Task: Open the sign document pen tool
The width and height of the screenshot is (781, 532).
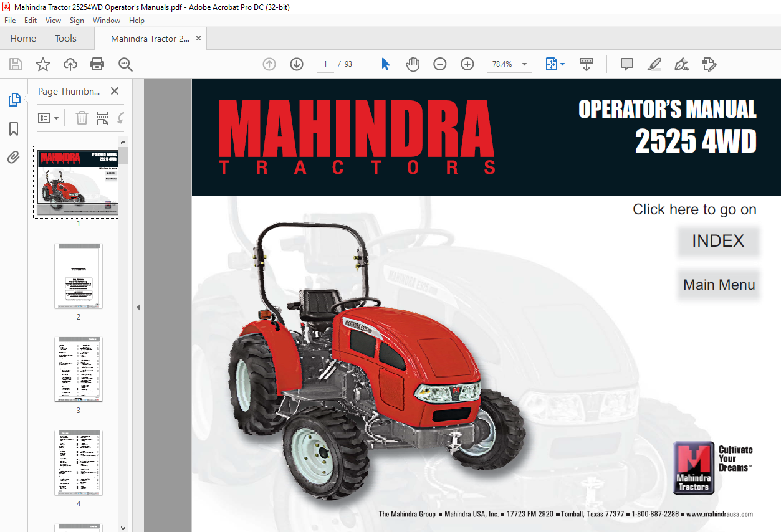Action: point(682,64)
